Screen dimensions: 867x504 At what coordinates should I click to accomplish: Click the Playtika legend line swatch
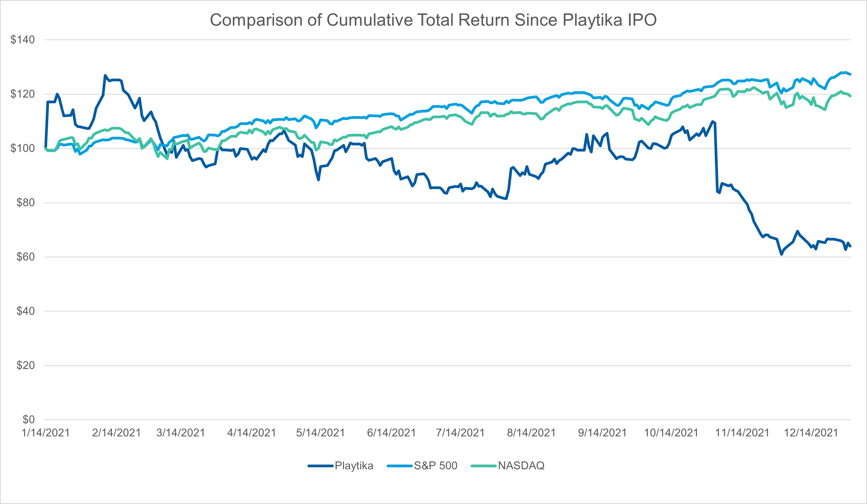[x=320, y=466]
